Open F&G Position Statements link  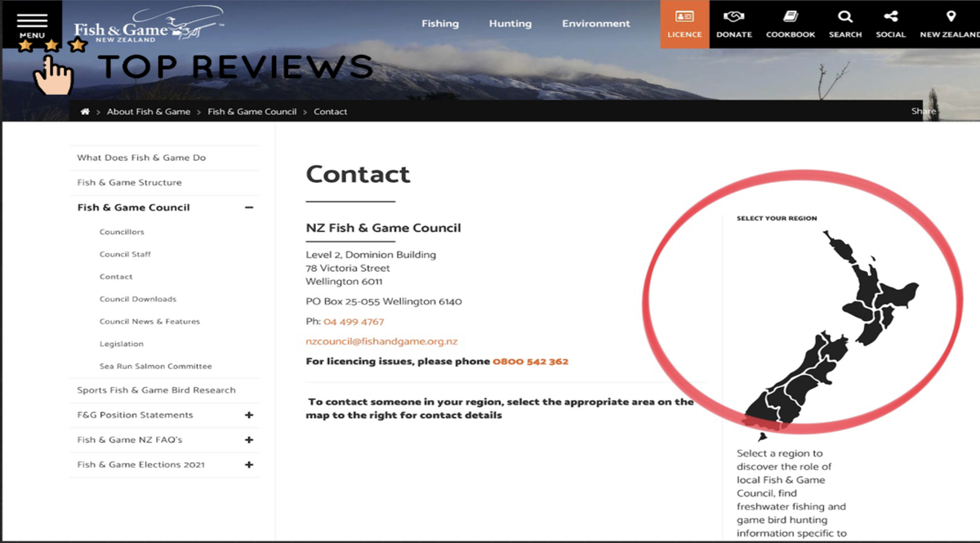pyautogui.click(x=135, y=415)
